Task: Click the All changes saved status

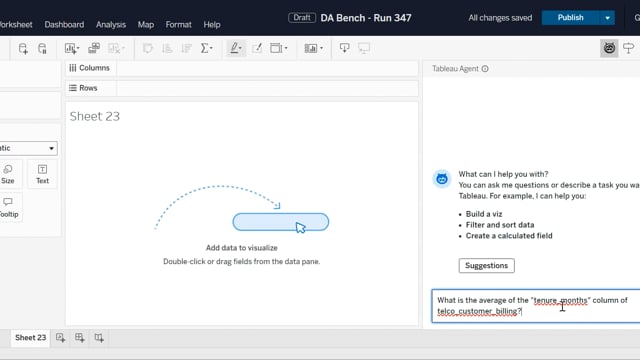Action: coord(500,18)
